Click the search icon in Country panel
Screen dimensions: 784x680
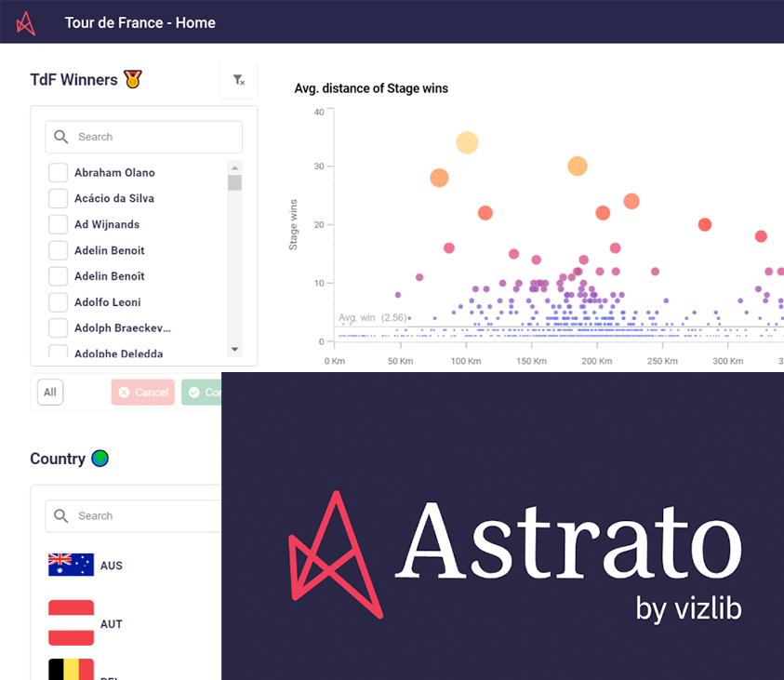61,515
